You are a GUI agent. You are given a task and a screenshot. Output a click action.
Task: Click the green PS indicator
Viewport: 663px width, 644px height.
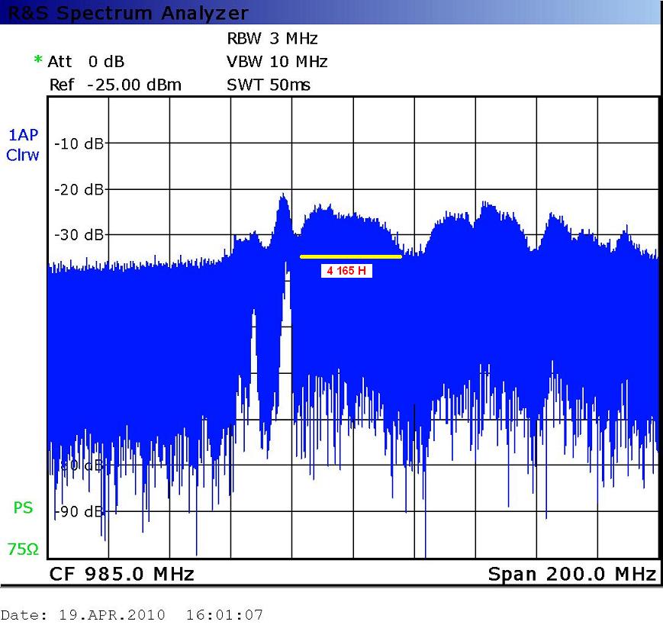point(23,507)
